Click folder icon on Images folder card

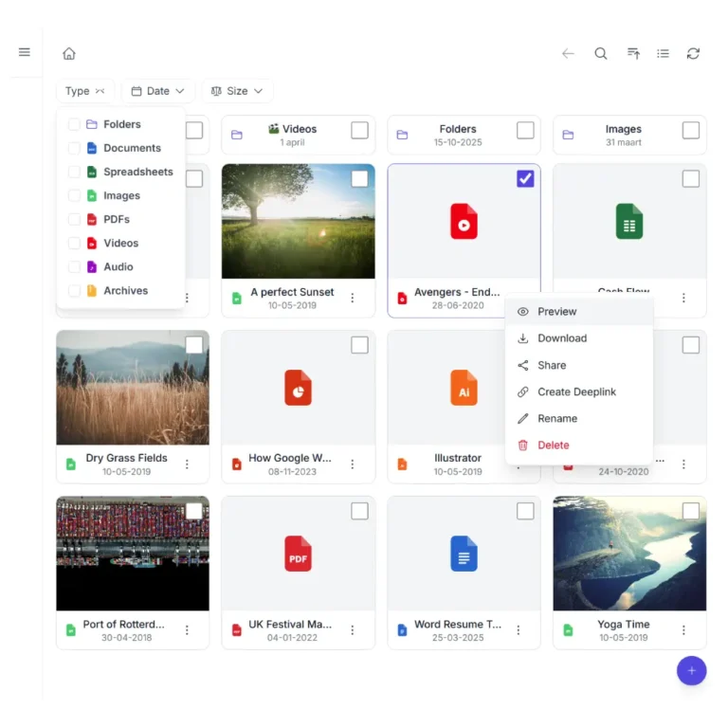tap(568, 136)
